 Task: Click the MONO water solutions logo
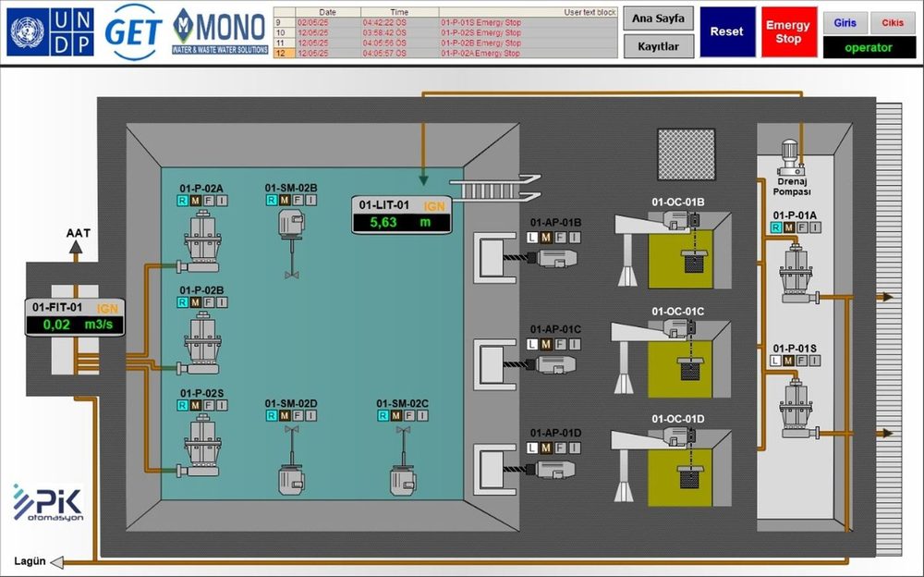click(x=220, y=31)
